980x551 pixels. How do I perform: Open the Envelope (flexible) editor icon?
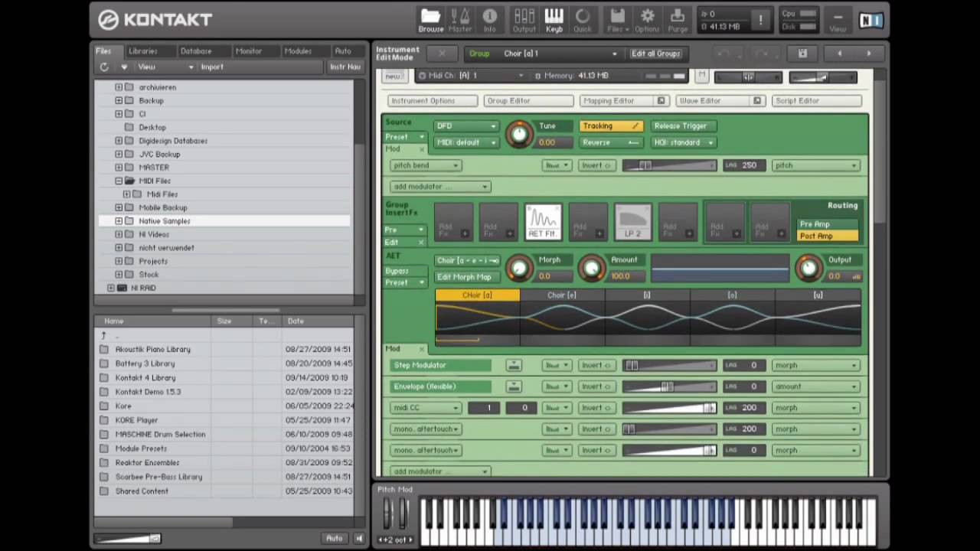pos(514,387)
